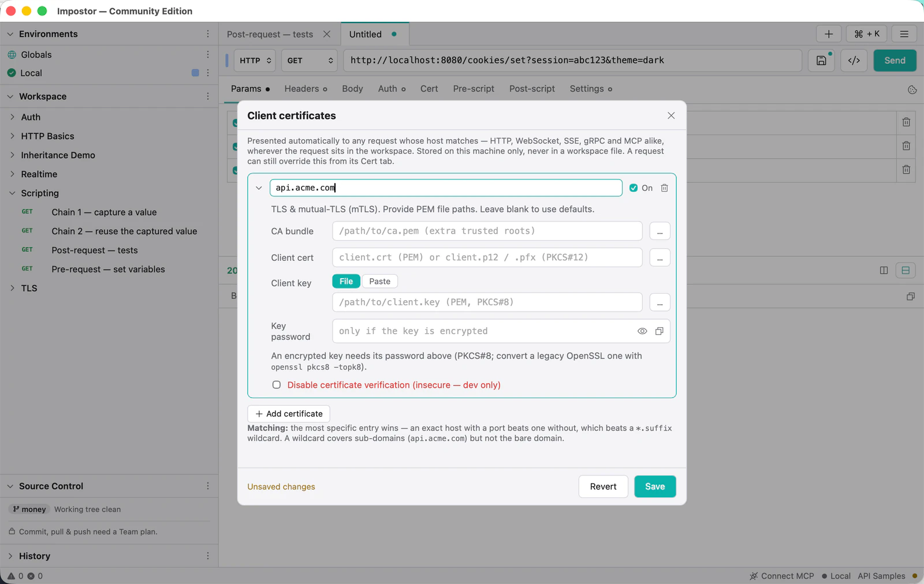Click Connect MCP in status bar
Image resolution: width=924 pixels, height=584 pixels.
point(782,576)
